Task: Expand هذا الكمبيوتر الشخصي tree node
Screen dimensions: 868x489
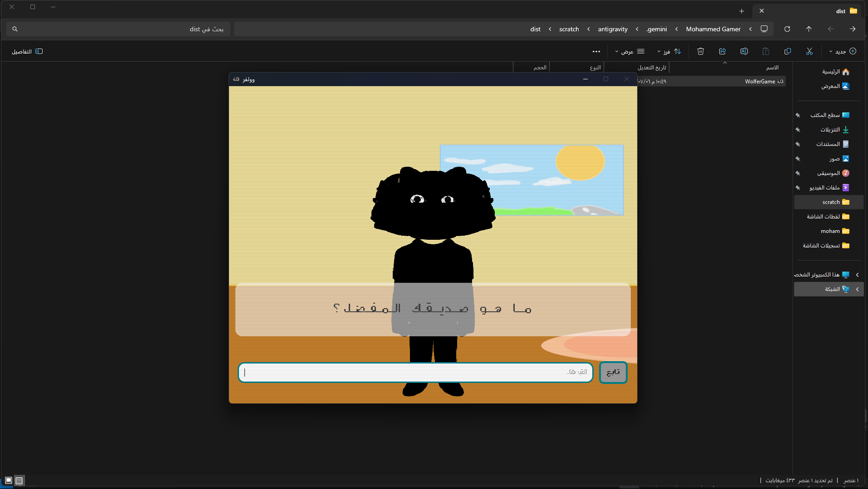Action: (857, 275)
